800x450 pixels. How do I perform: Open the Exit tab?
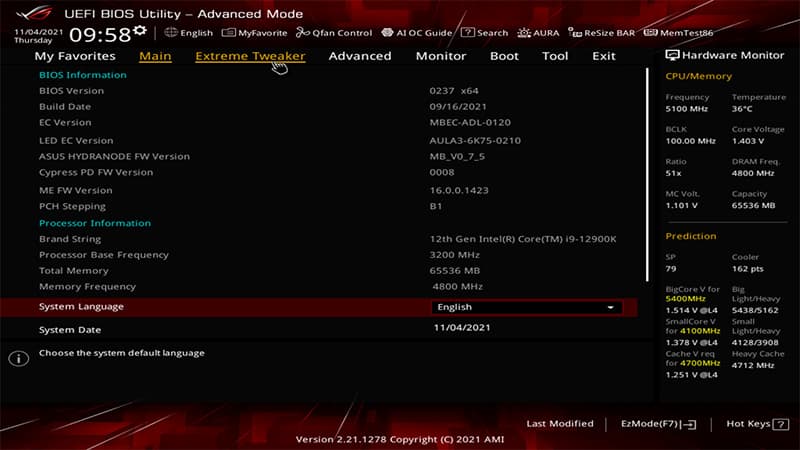[604, 56]
